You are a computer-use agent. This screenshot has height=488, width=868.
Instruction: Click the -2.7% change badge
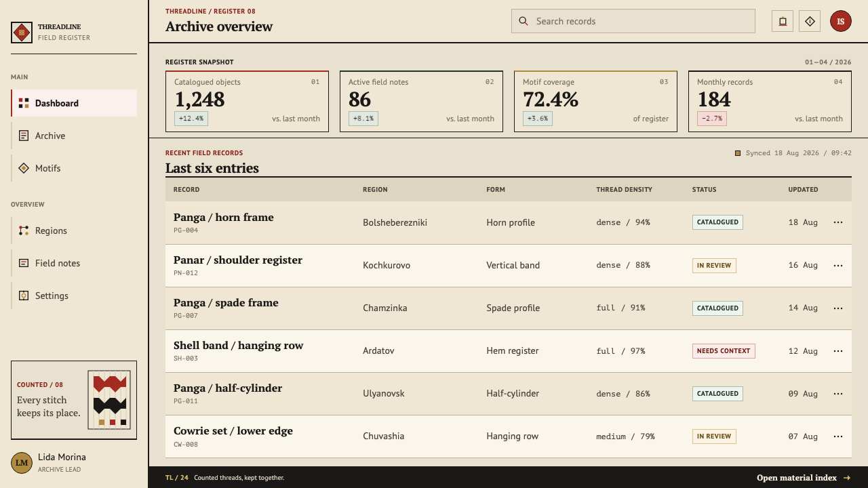coord(712,119)
